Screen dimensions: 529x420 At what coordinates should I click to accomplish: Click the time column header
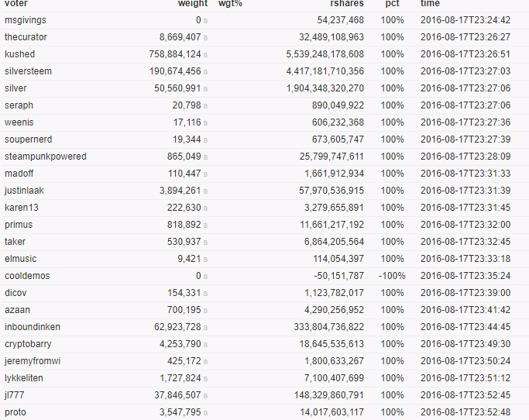430,4
